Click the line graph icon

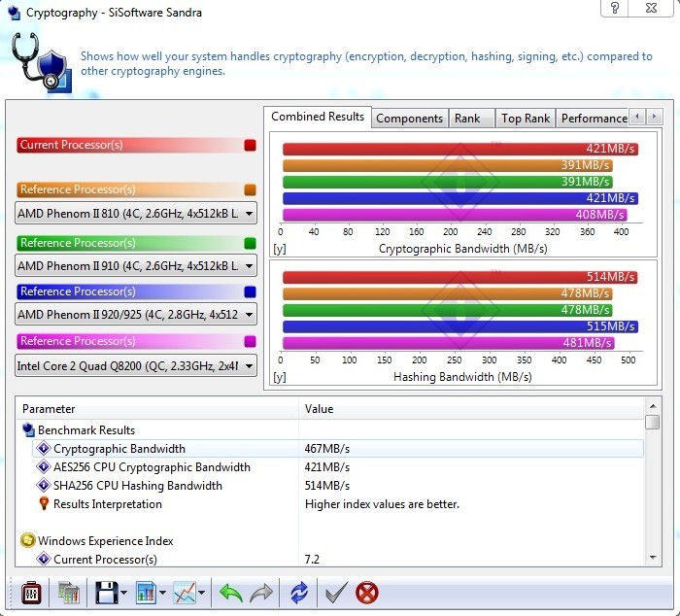point(185,593)
